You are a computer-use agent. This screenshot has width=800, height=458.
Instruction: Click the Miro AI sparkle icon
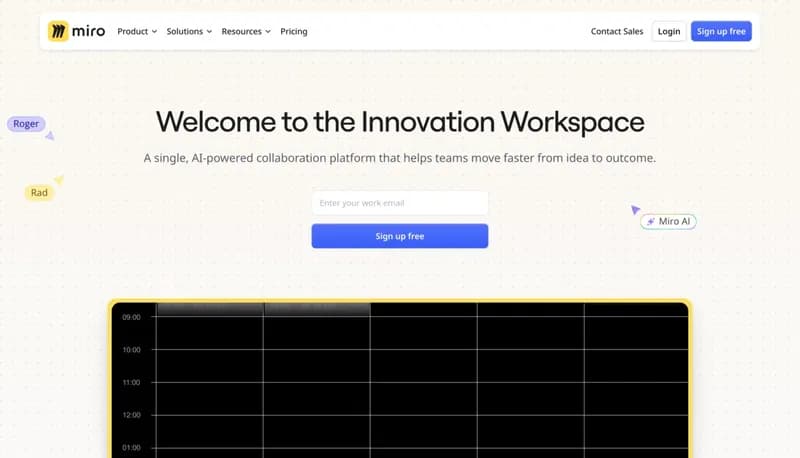pos(651,221)
